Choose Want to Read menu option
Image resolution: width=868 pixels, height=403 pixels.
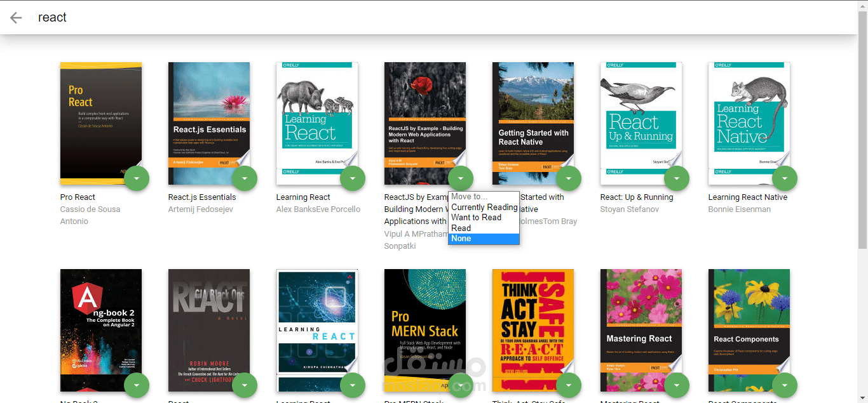pyautogui.click(x=477, y=217)
